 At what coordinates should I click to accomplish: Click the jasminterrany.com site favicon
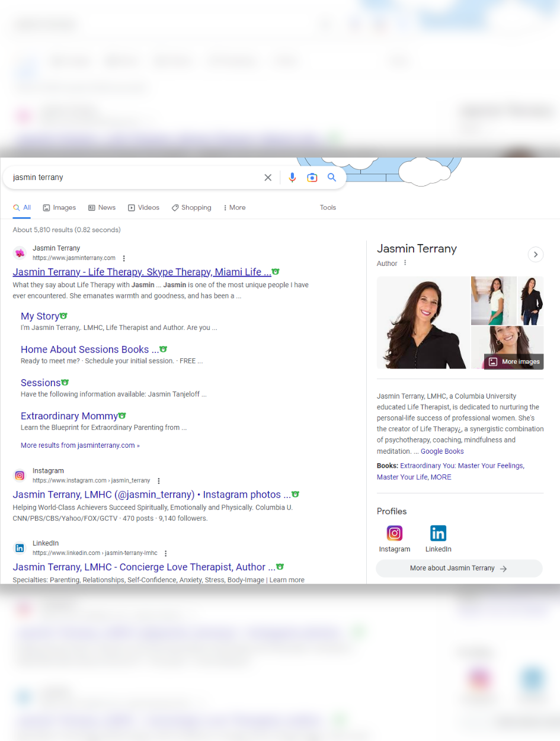20,253
